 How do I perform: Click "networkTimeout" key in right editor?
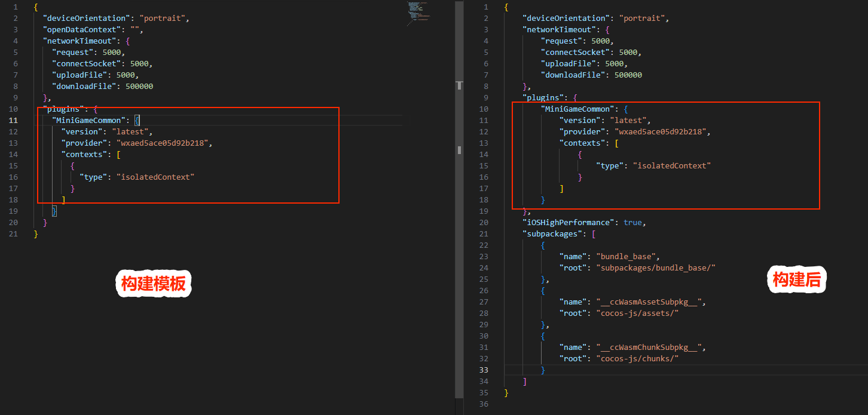pos(559,29)
